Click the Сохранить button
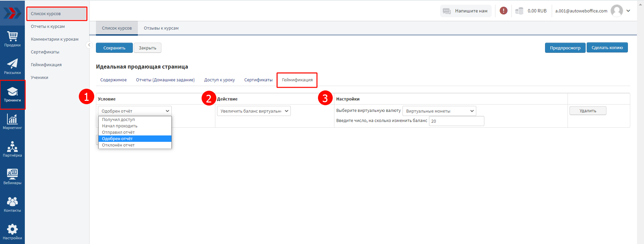644x244 pixels. tap(114, 48)
